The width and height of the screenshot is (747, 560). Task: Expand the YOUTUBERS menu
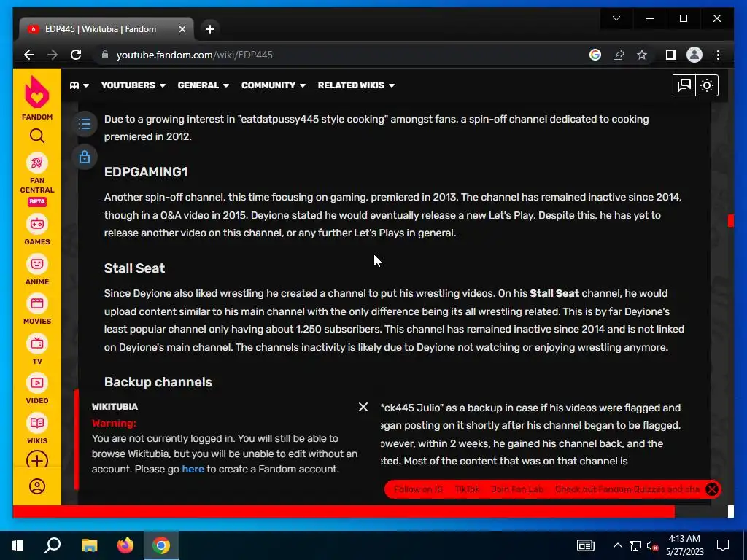coord(133,85)
